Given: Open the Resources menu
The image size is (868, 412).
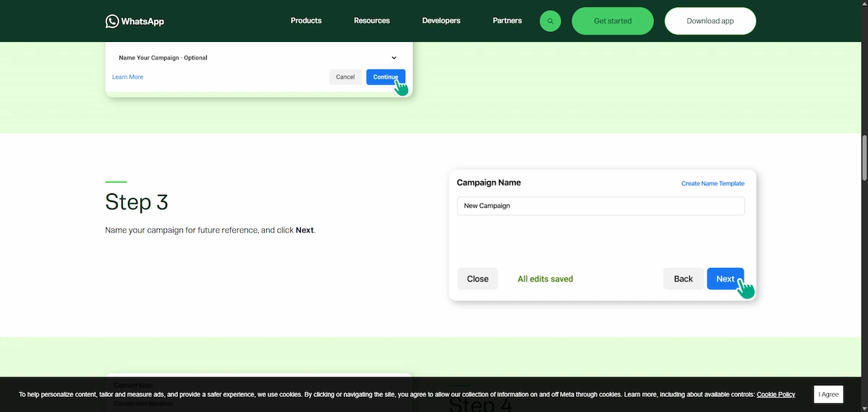Looking at the screenshot, I should (x=372, y=21).
